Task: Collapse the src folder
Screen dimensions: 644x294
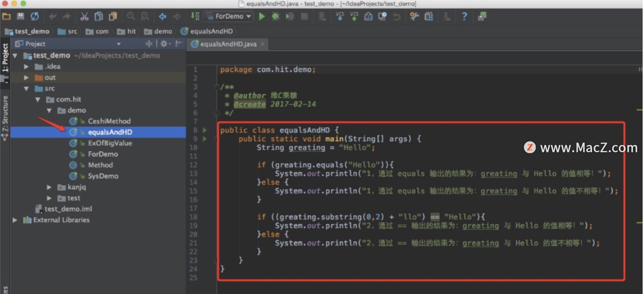Action: 26,89
